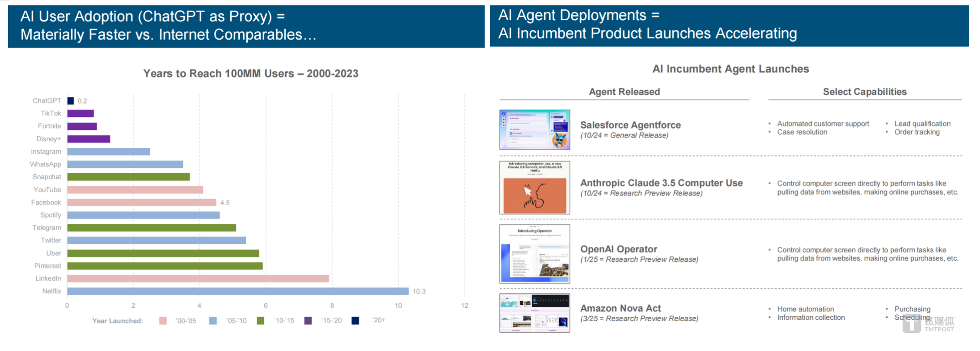Click the navy '20+ legend swatch
Viewport: 980px width, 351px height.
355,321
